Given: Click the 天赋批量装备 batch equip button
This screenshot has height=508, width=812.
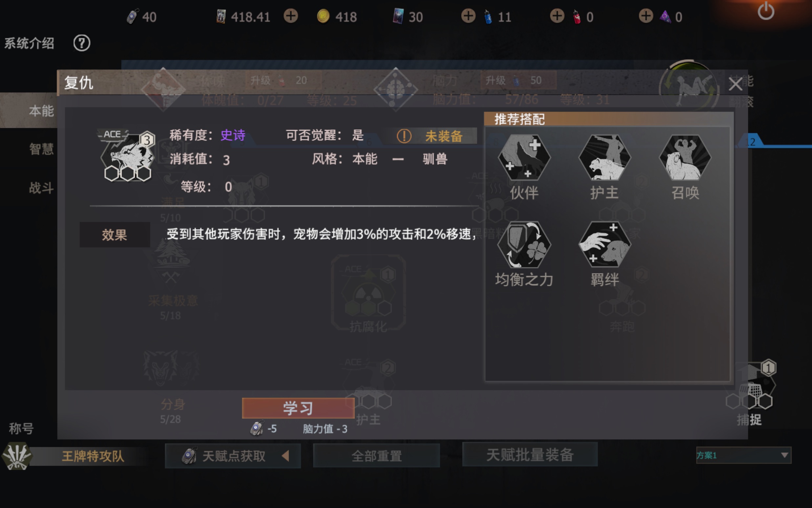Looking at the screenshot, I should 530,454.
